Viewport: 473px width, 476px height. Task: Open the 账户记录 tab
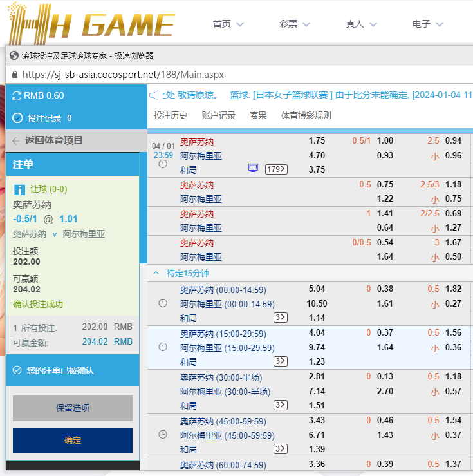click(219, 116)
